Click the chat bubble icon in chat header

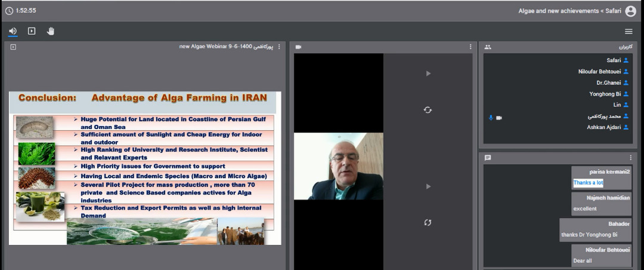click(x=488, y=158)
